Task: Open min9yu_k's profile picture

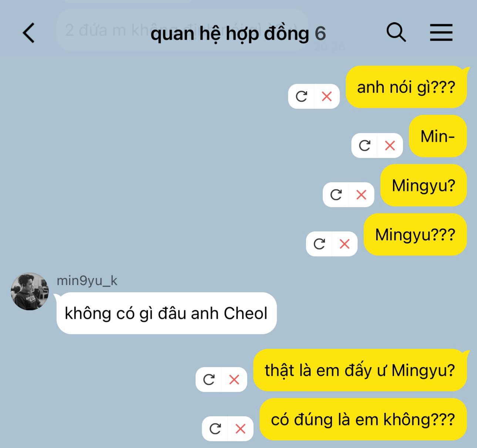Action: pos(30,291)
